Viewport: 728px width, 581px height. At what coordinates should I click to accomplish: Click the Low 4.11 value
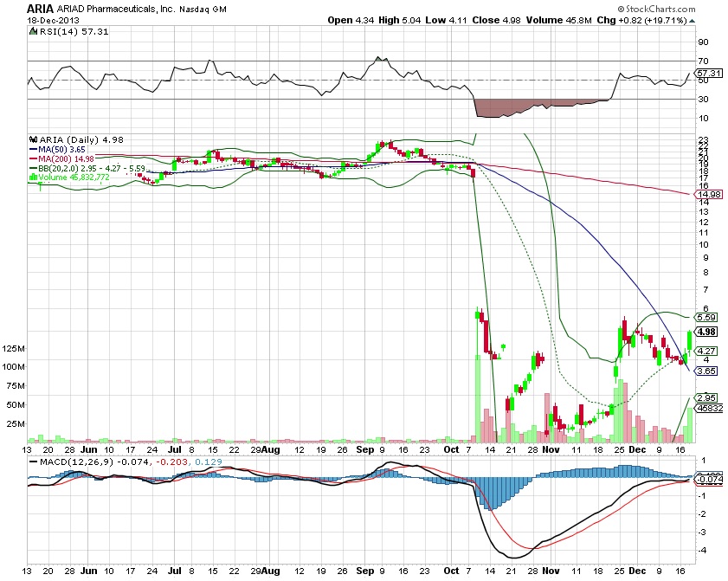pyautogui.click(x=446, y=21)
